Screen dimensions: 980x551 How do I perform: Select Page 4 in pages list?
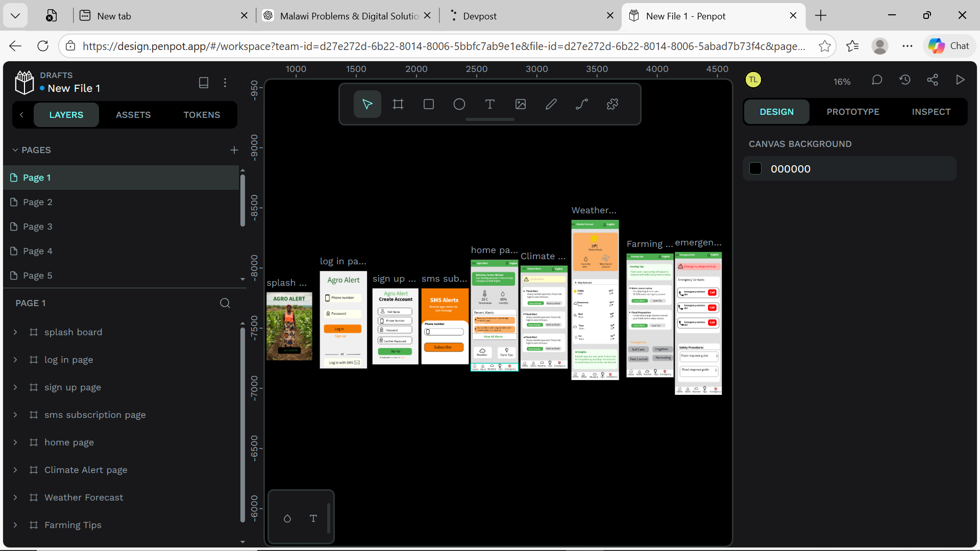point(121,251)
